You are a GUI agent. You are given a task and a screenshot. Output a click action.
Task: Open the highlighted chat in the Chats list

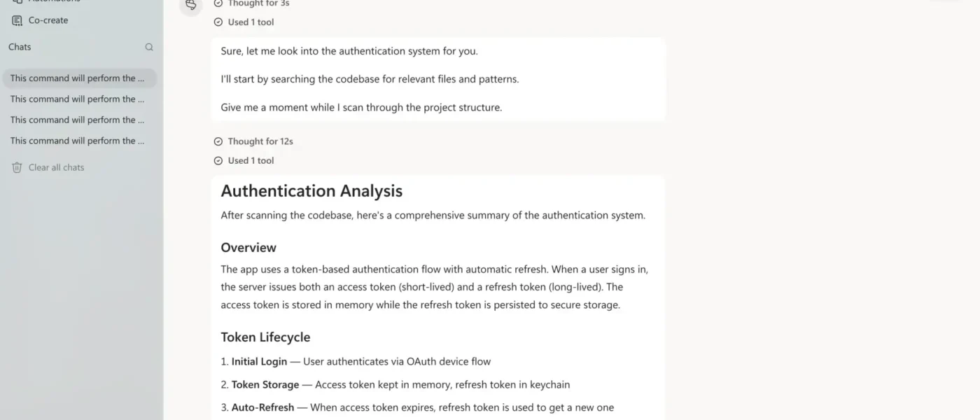(80, 78)
